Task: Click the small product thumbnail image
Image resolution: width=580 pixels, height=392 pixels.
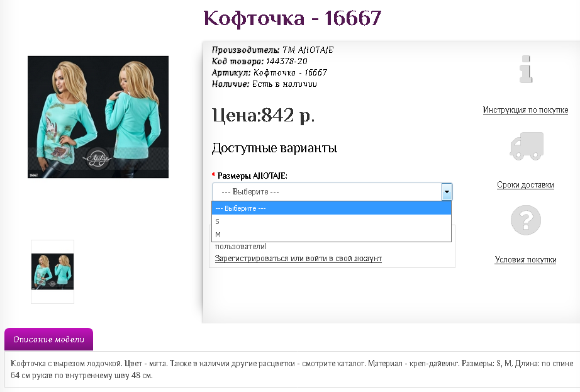Action: coord(52,271)
